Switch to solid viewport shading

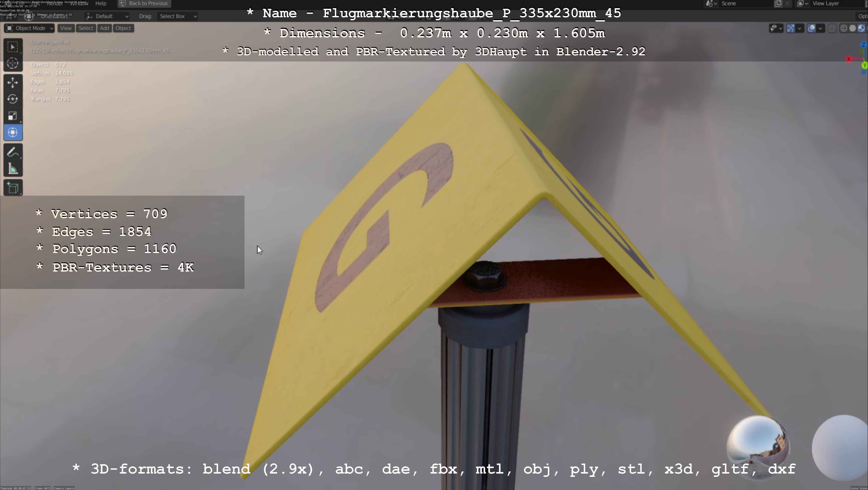[852, 28]
